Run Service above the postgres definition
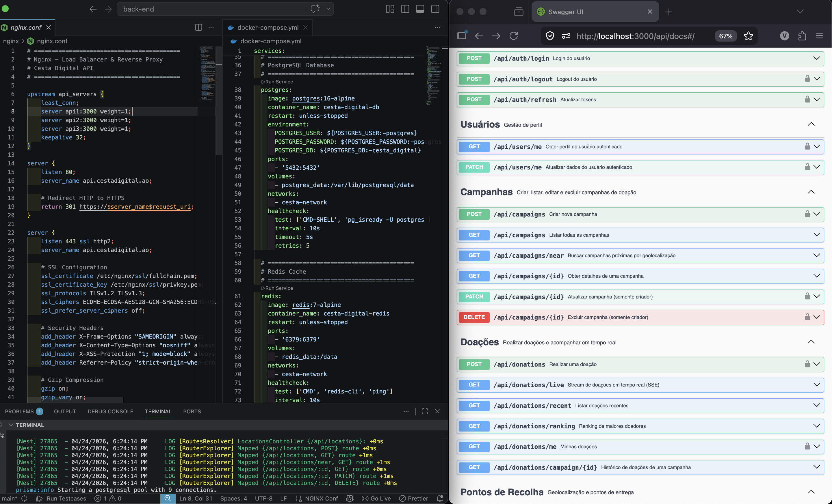Screen dimensions: 832x504 pos(277,82)
